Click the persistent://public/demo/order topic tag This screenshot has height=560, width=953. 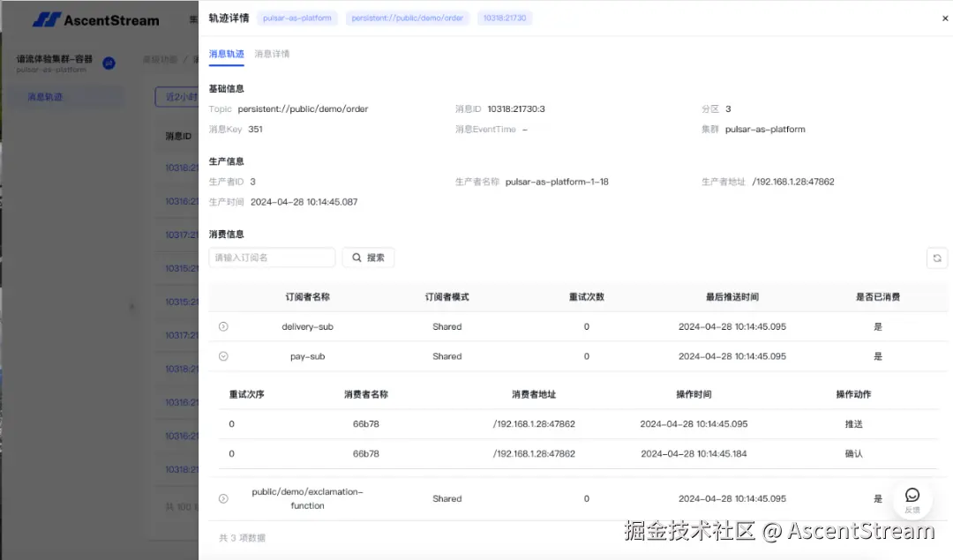(x=407, y=17)
